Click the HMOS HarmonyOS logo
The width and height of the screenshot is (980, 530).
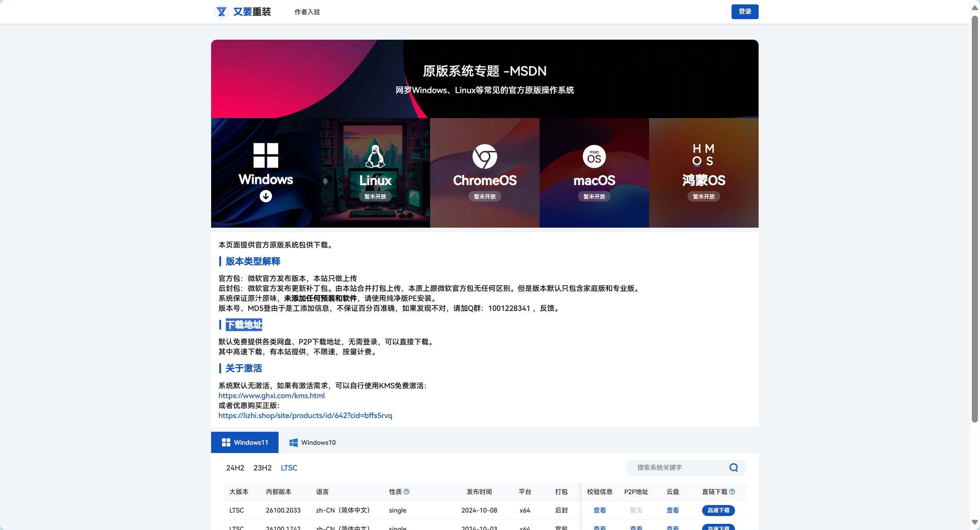click(x=703, y=155)
